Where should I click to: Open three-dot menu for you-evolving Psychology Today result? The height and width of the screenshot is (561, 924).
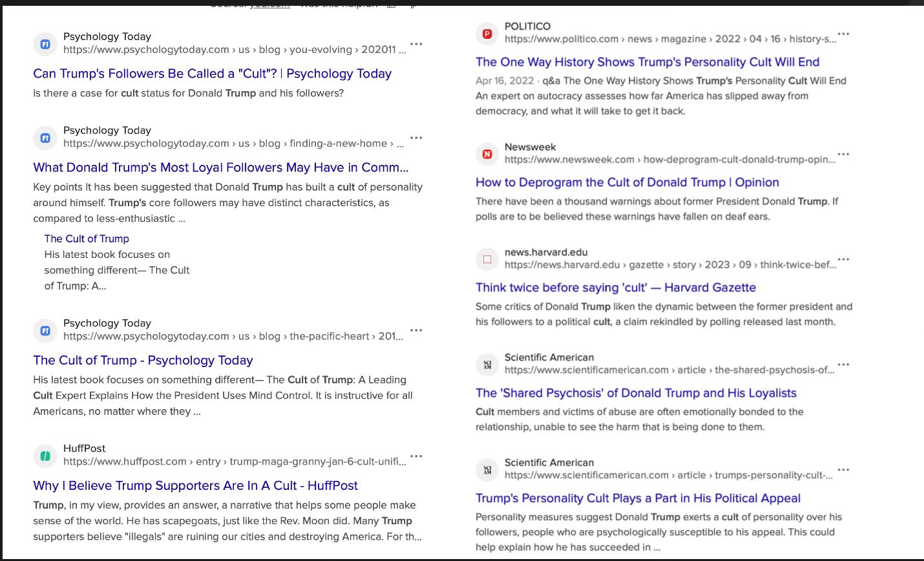(x=416, y=44)
